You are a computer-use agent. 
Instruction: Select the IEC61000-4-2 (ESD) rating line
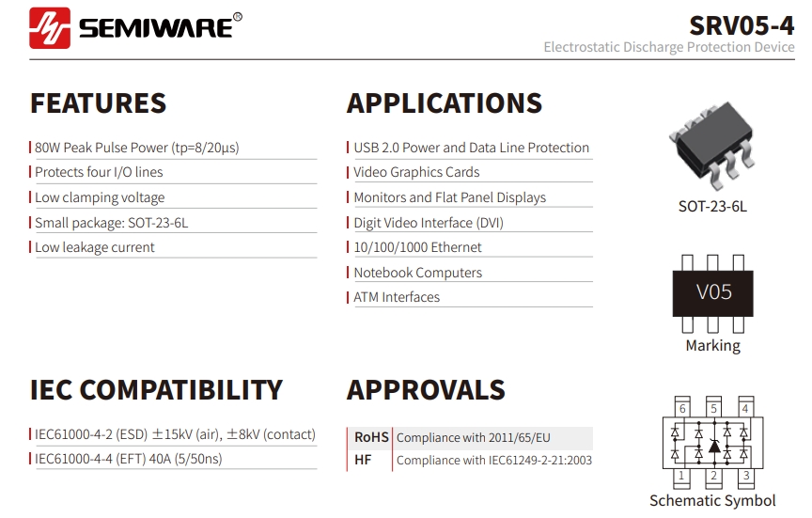(175, 434)
